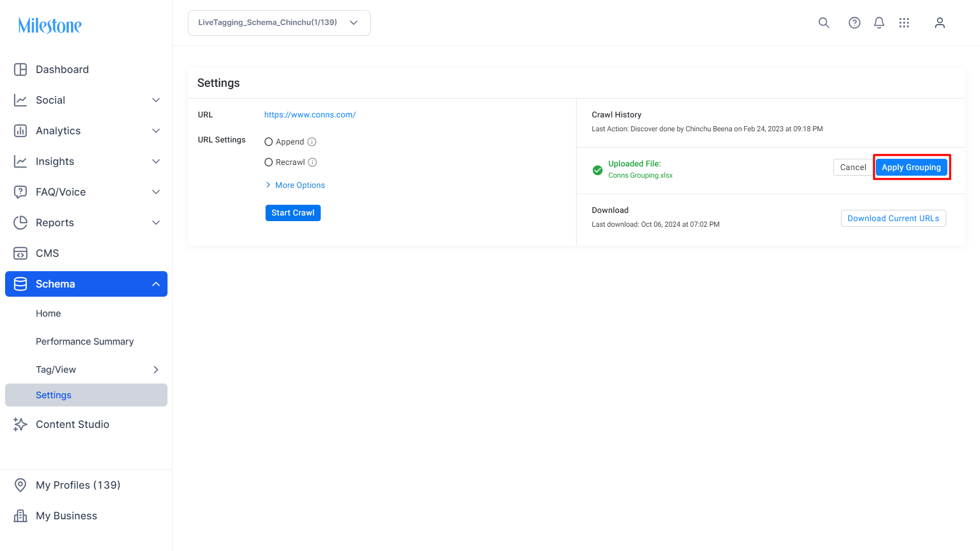Collapse the Schema menu chevron
Screen dimensions: 980x551
(156, 284)
